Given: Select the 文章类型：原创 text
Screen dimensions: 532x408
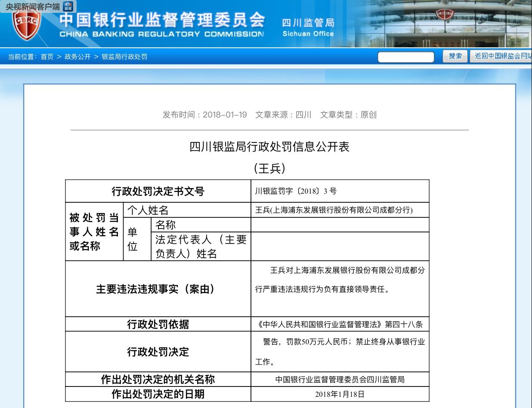Looking at the screenshot, I should (348, 114).
